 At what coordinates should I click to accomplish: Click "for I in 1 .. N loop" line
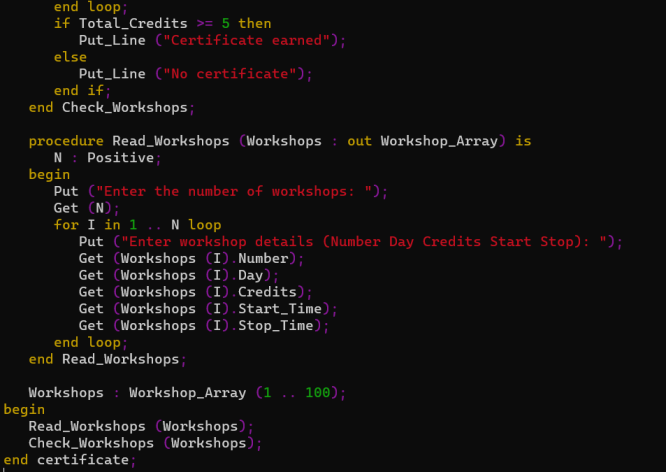[137, 225]
